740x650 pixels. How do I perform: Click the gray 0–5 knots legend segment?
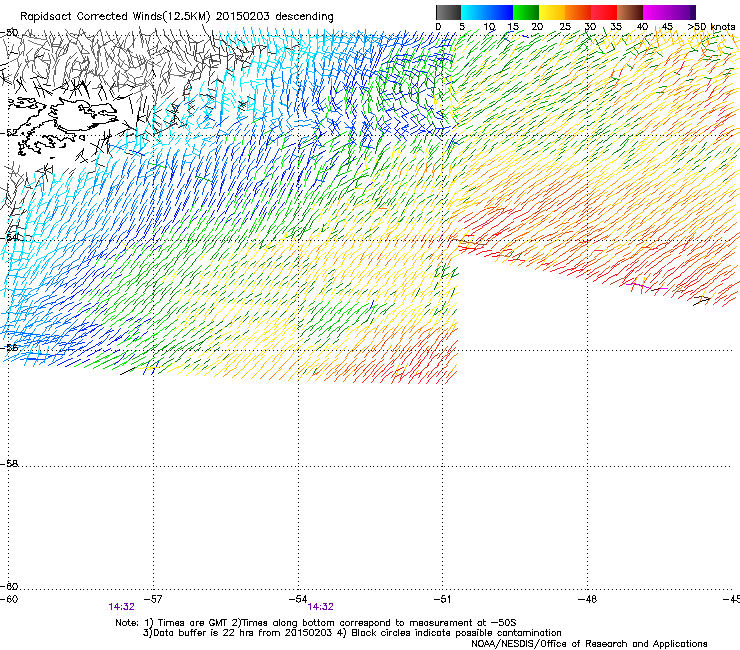448,12
